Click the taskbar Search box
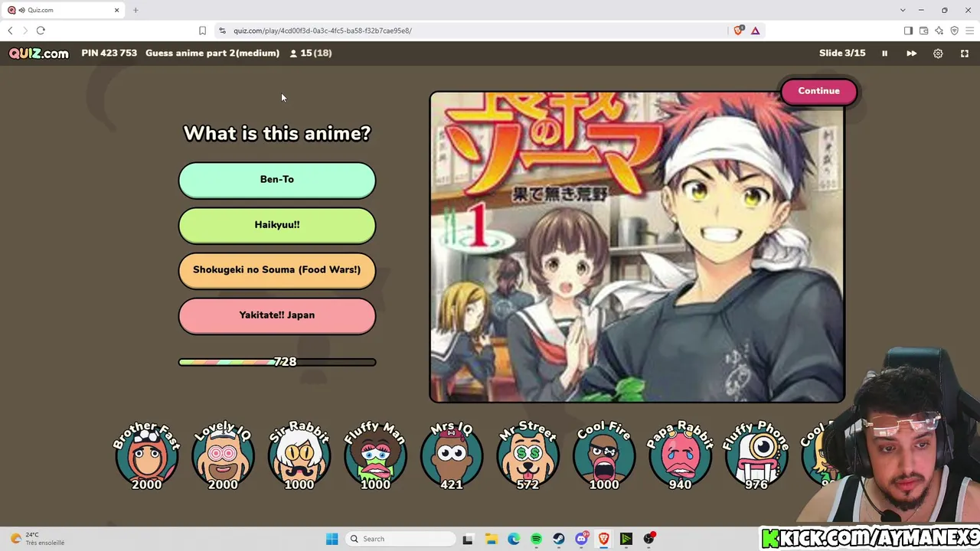Image resolution: width=980 pixels, height=551 pixels. pyautogui.click(x=401, y=539)
